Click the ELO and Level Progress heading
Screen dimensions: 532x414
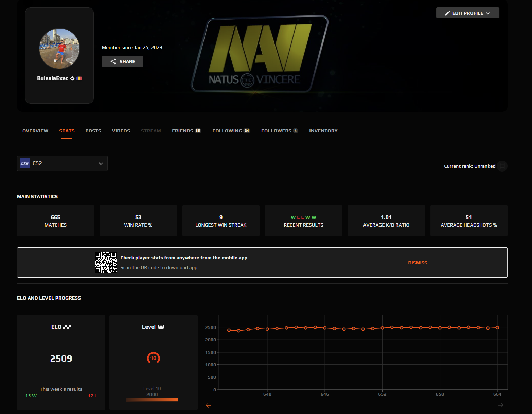click(x=49, y=298)
